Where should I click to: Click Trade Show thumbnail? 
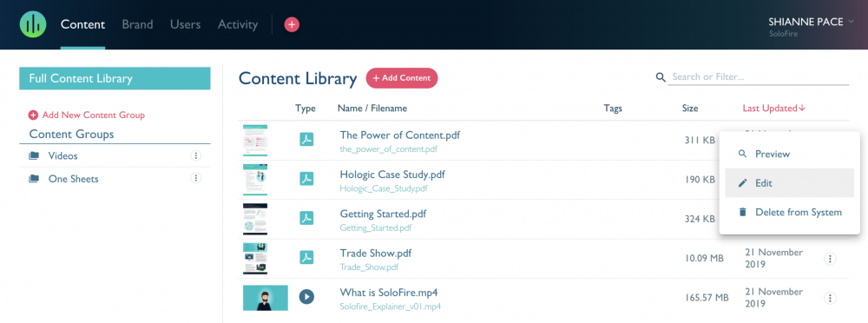pos(255,258)
